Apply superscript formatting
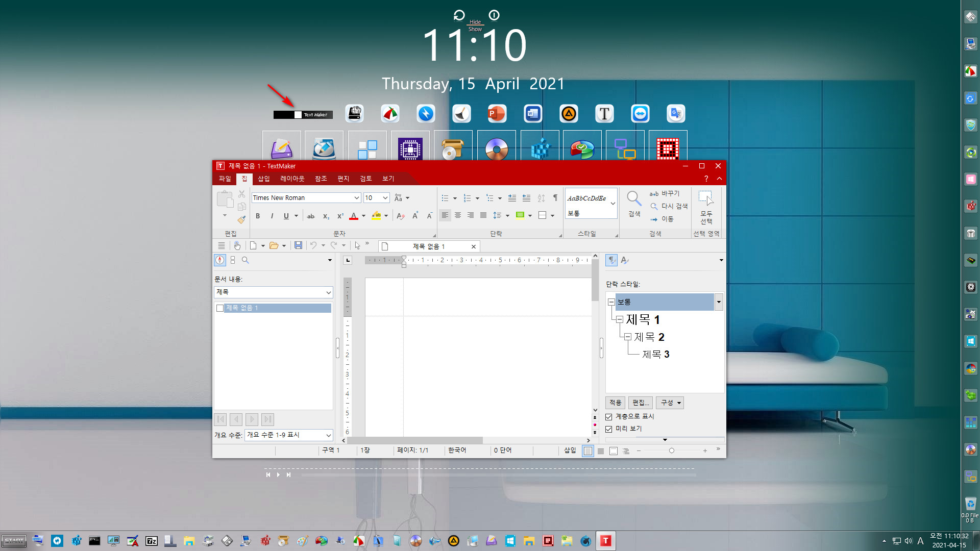The width and height of the screenshot is (980, 551). 340,216
